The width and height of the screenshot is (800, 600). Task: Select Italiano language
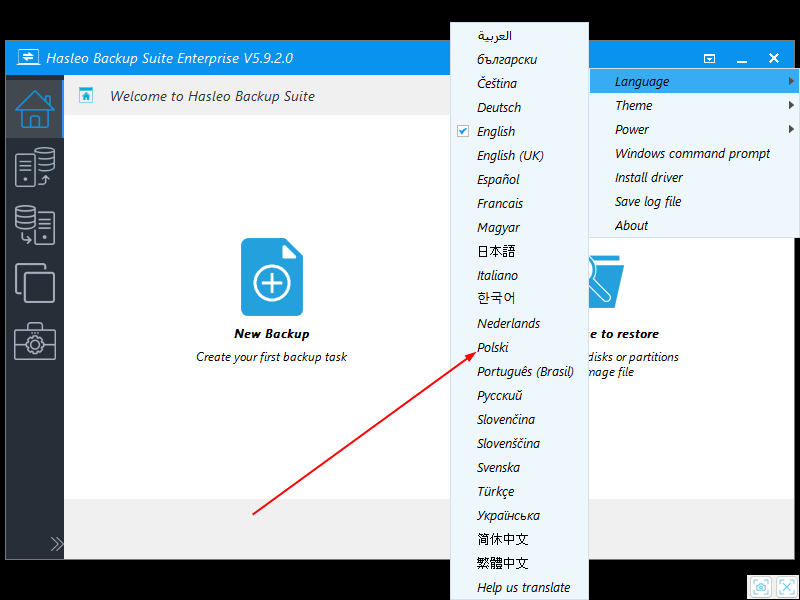(519, 276)
